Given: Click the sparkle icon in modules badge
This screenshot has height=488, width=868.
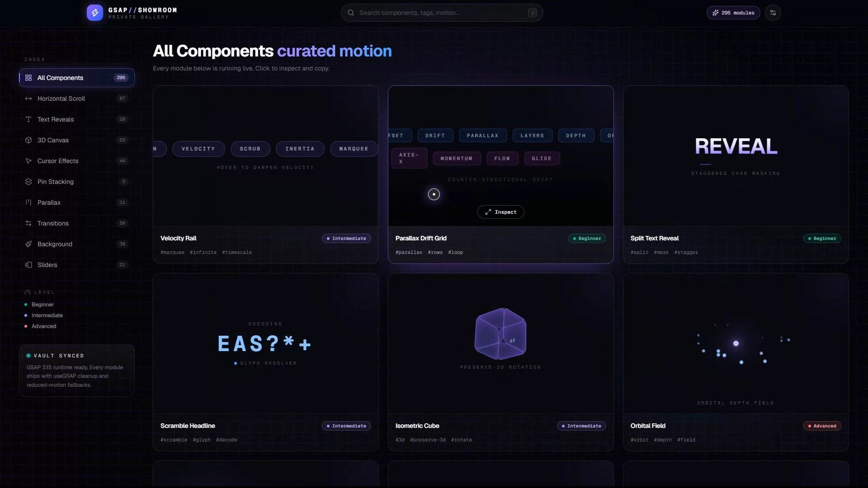Looking at the screenshot, I should (715, 13).
